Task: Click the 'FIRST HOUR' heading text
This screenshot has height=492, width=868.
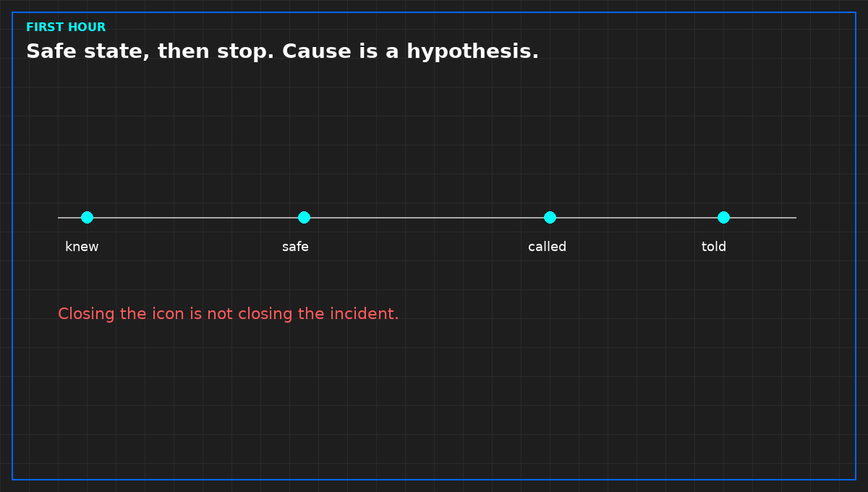Action: click(x=66, y=27)
